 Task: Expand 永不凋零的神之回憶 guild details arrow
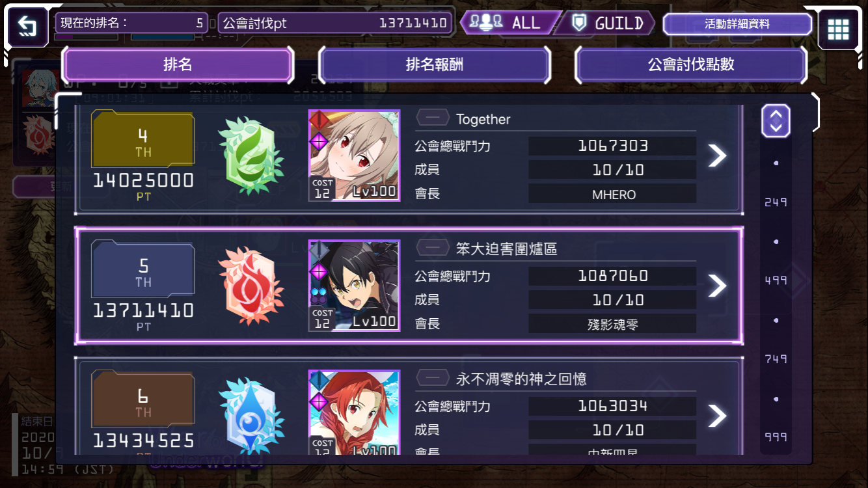point(716,416)
